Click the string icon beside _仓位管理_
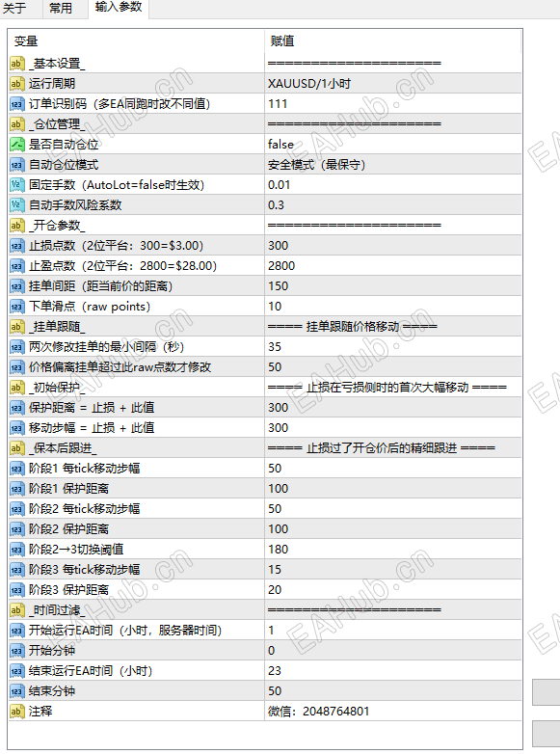 pos(16,124)
